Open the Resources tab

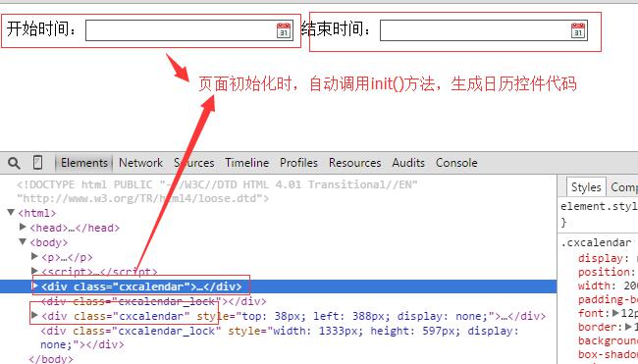[354, 163]
